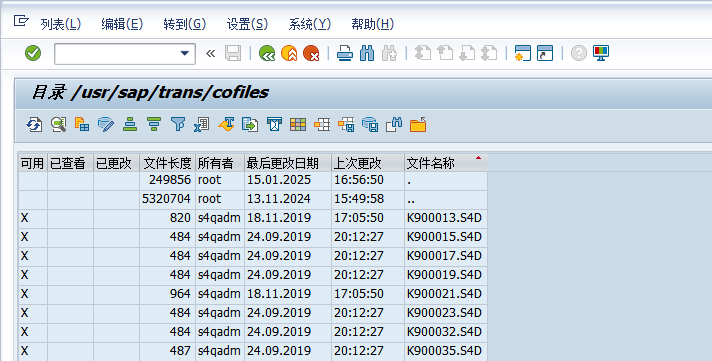Click the orange document-with-table icon
Screen dimensions: 712x361
point(82,124)
